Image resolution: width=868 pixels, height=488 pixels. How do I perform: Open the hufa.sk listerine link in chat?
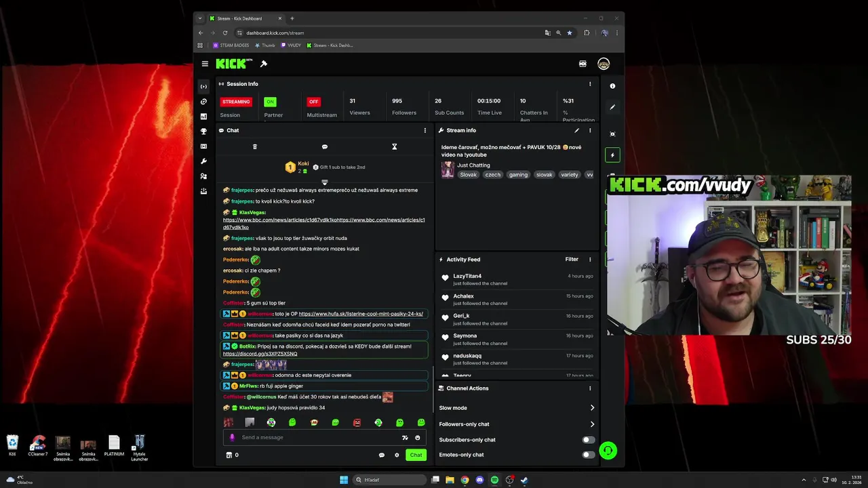click(361, 314)
